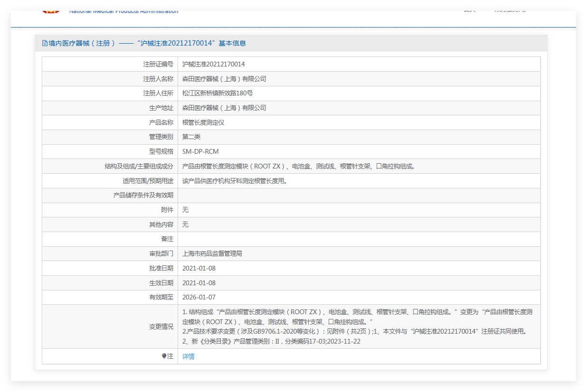This screenshot has width=587, height=392.
Task: Click the 变更情况 label
Action: 161,327
